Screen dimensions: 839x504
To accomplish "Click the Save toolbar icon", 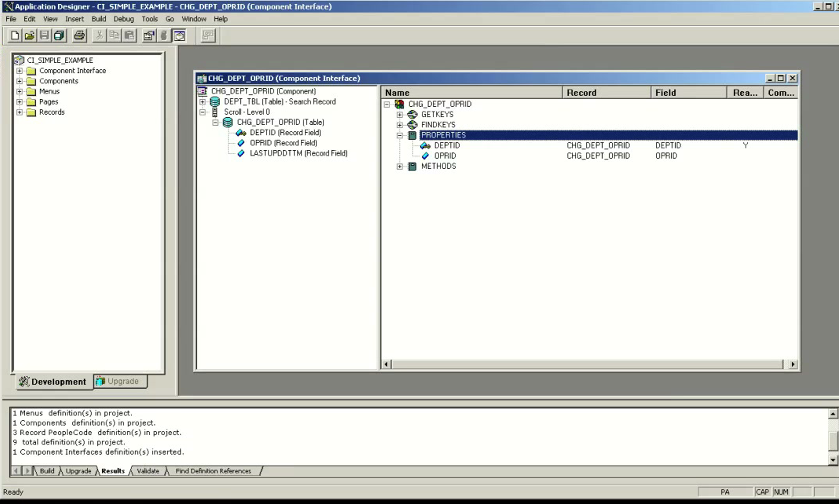I will click(x=45, y=36).
